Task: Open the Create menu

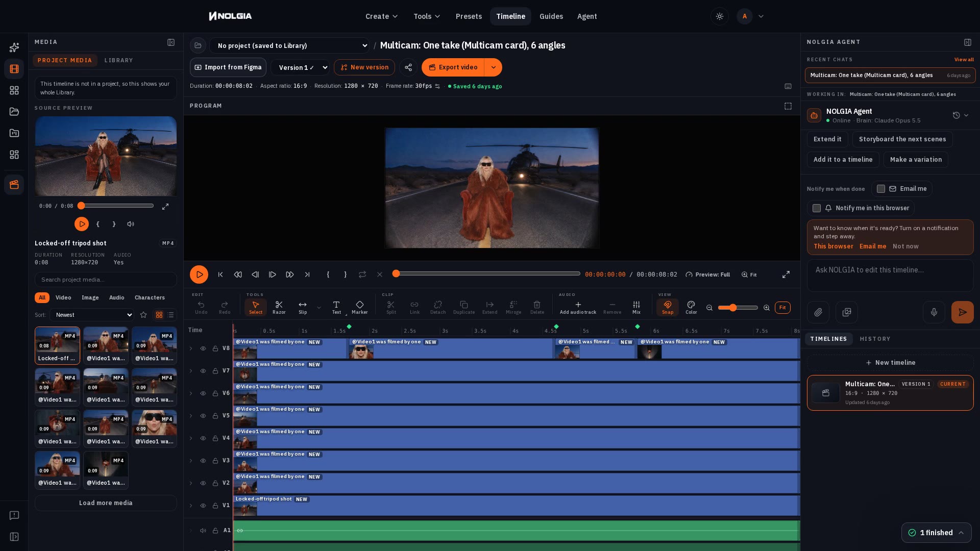Action: click(x=381, y=16)
